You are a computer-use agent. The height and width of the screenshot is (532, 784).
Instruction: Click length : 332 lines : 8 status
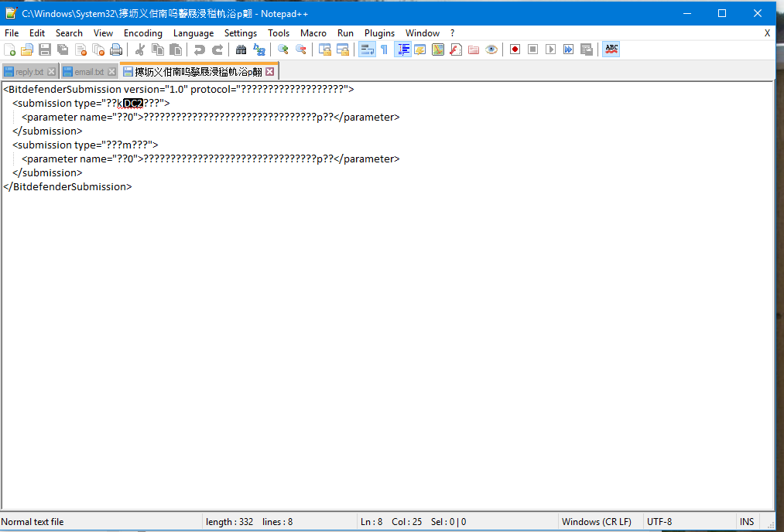pos(249,521)
